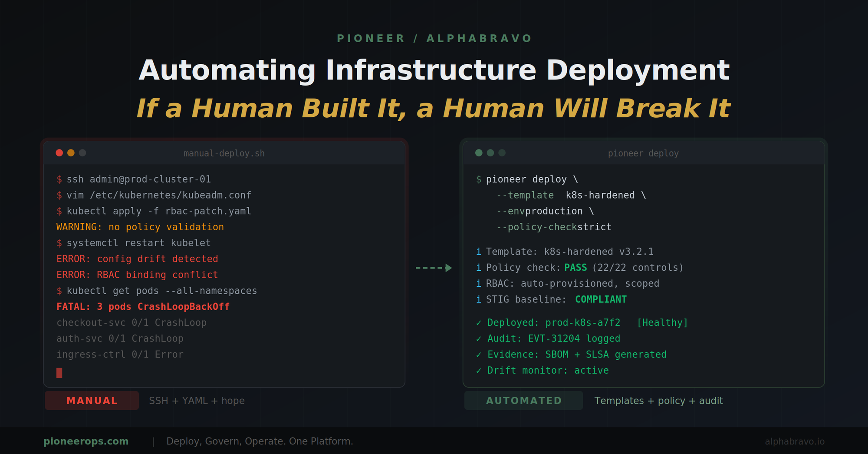Click the 'auth-svc 0/1 CrashLoop' row
The image size is (868, 454).
(120, 339)
